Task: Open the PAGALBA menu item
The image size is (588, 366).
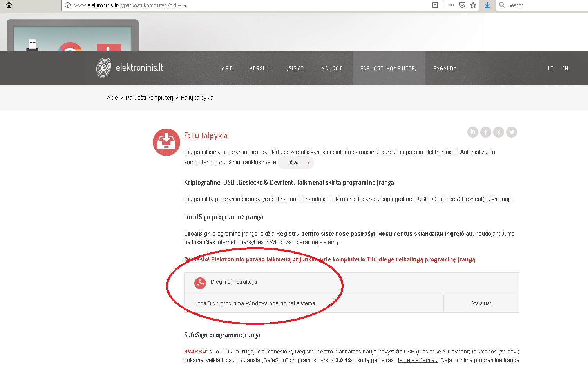Action: coord(445,68)
